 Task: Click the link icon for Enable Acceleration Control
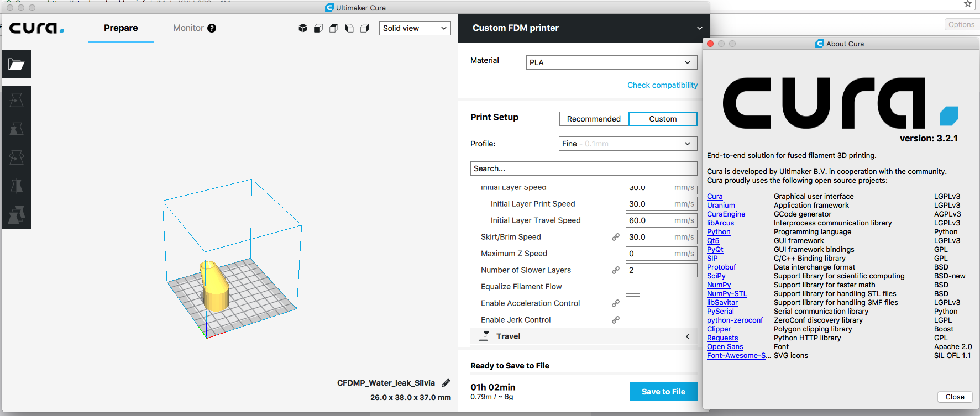(x=615, y=303)
